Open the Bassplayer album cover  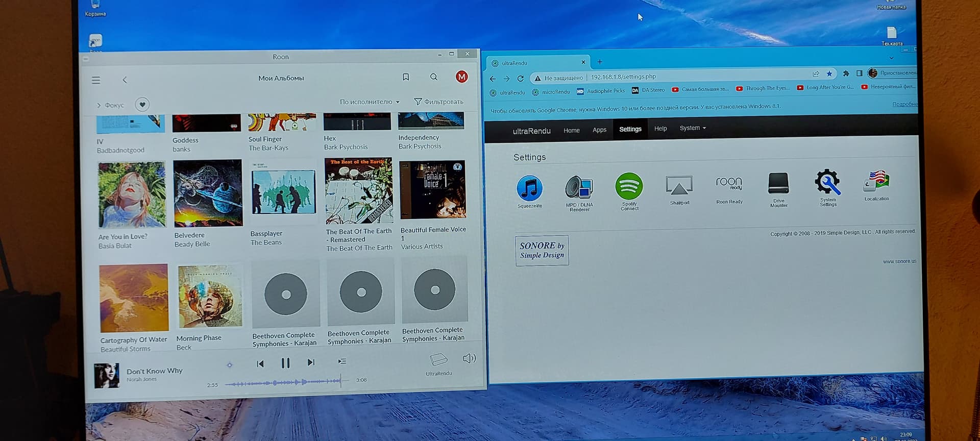coord(284,191)
